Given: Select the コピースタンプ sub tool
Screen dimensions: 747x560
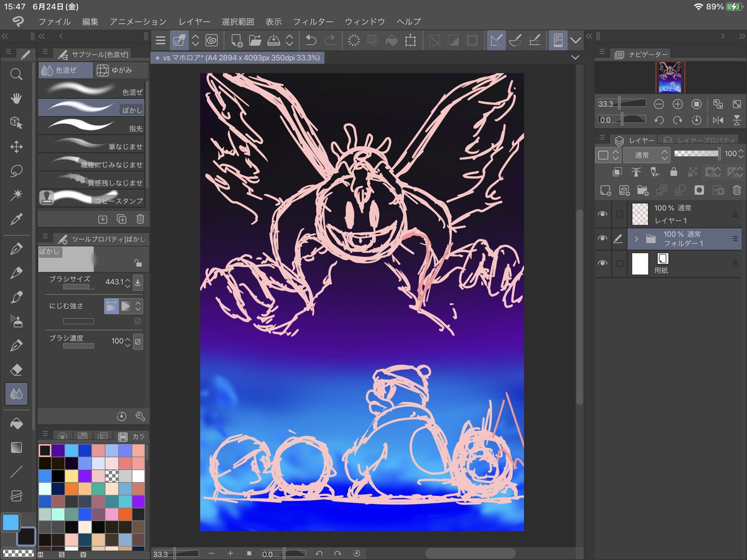Looking at the screenshot, I should tap(91, 198).
